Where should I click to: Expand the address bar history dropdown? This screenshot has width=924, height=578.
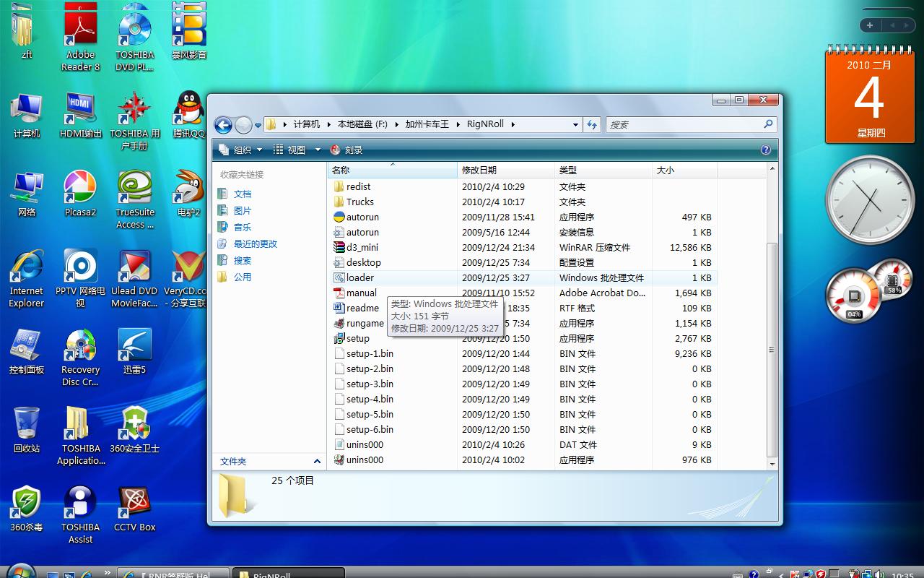point(575,124)
